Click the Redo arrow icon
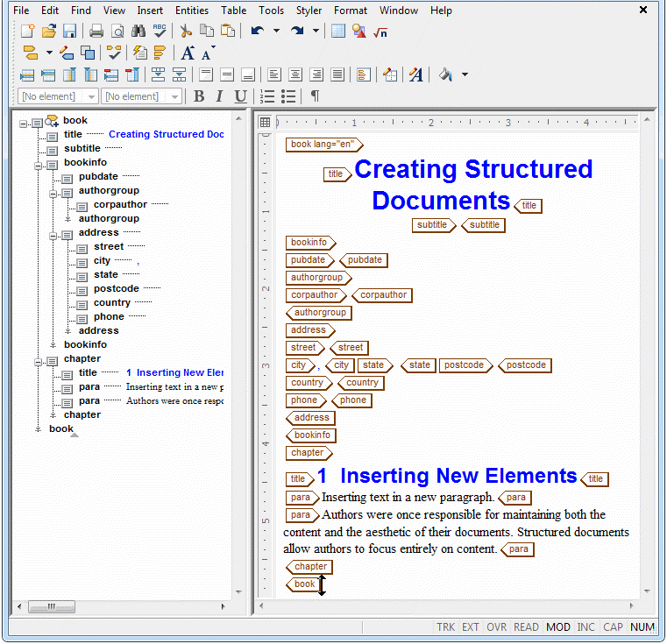Screen dimensions: 667x644 [x=297, y=31]
